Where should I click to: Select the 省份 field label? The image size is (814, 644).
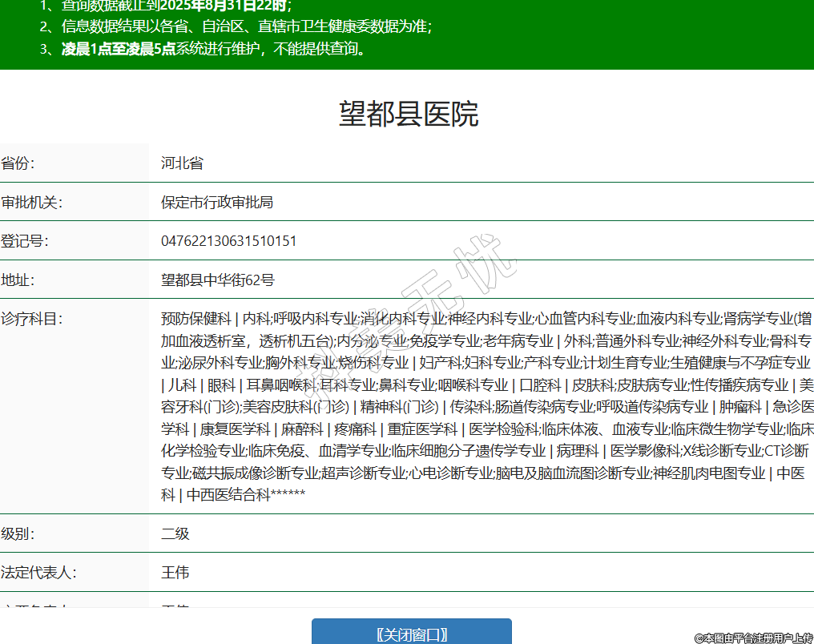tap(19, 163)
